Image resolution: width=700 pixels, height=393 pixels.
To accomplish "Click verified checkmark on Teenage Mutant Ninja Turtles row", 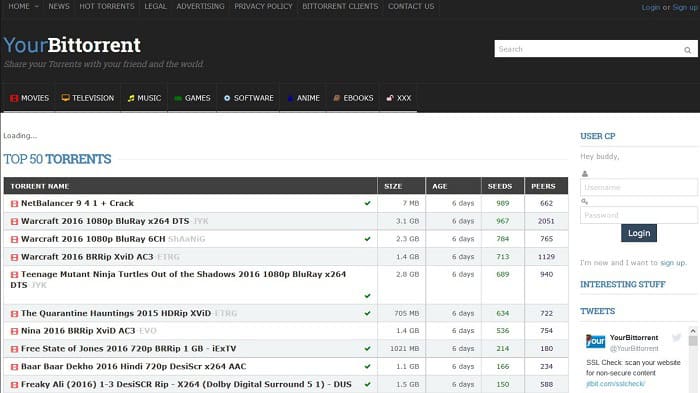I will point(367,296).
